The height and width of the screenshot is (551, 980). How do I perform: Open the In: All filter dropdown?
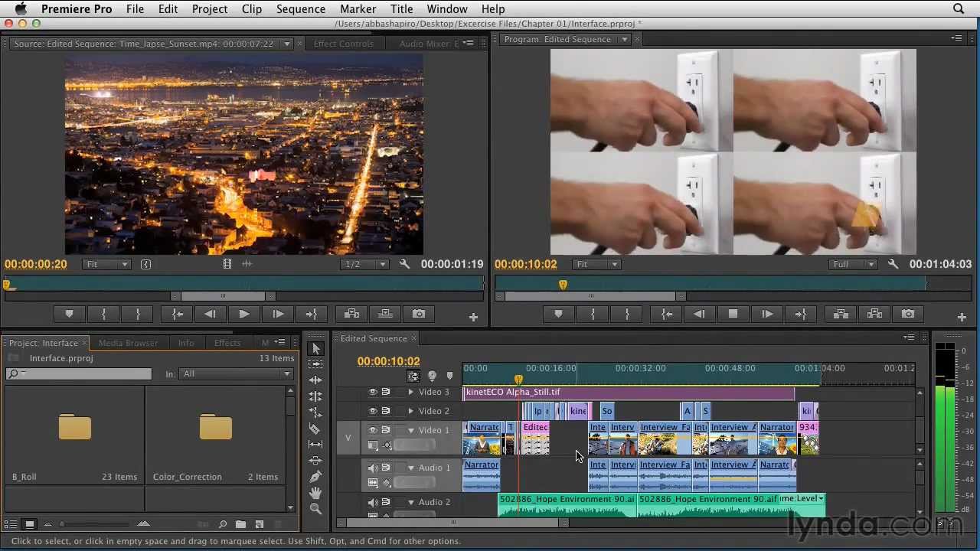[236, 373]
